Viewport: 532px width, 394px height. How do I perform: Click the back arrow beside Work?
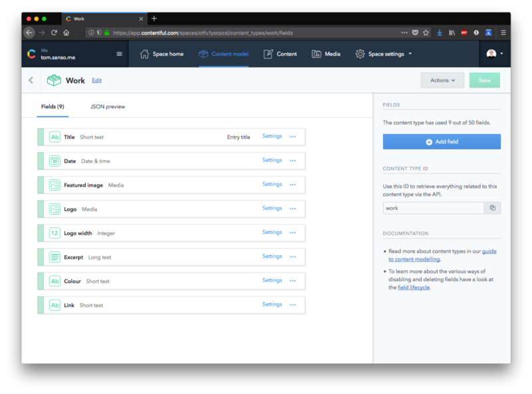[31, 80]
